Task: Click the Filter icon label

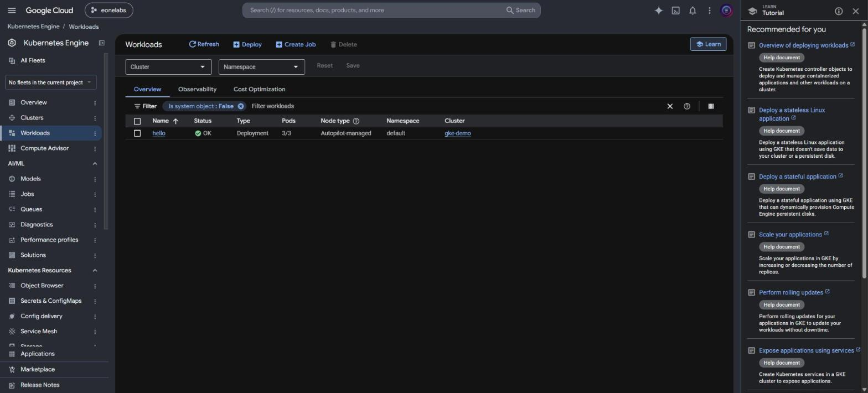Action: (145, 106)
